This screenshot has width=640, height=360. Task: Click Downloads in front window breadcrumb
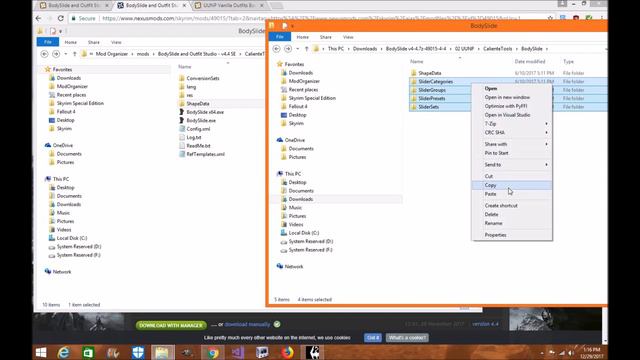tap(364, 49)
